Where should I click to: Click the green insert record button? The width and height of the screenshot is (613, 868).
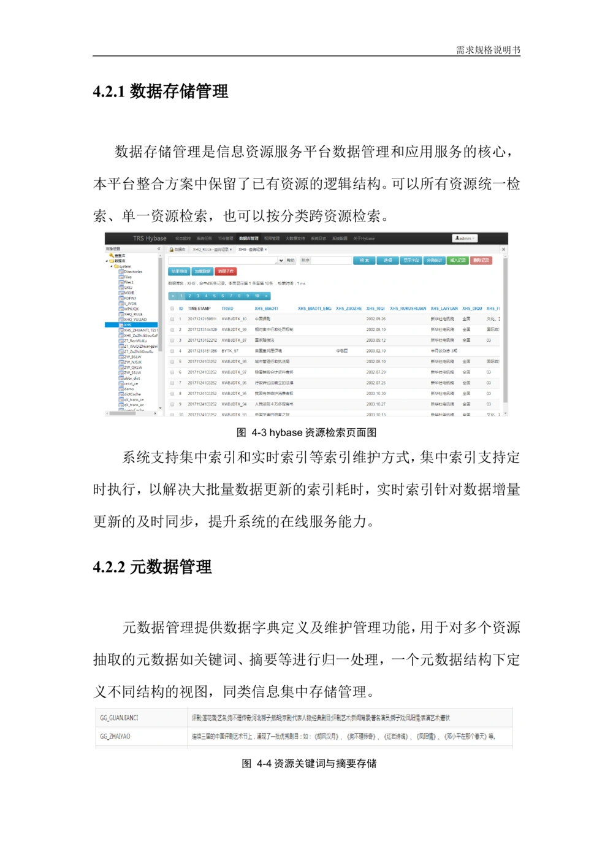pos(458,260)
